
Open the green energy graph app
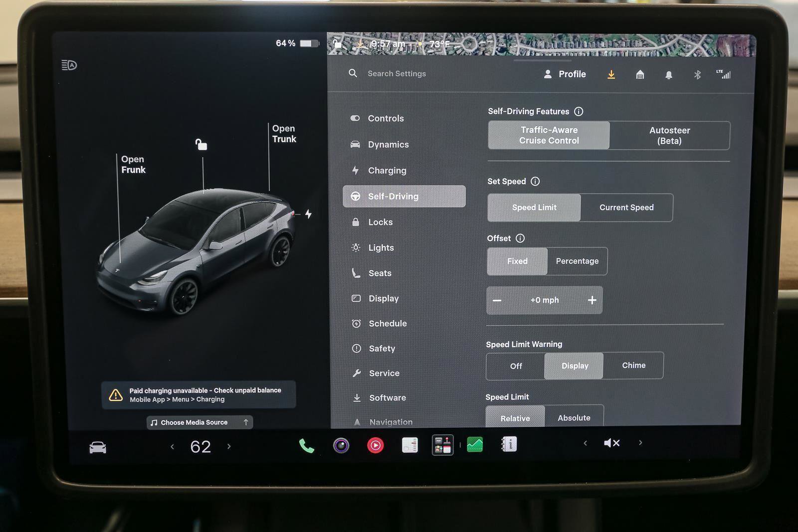tap(475, 444)
